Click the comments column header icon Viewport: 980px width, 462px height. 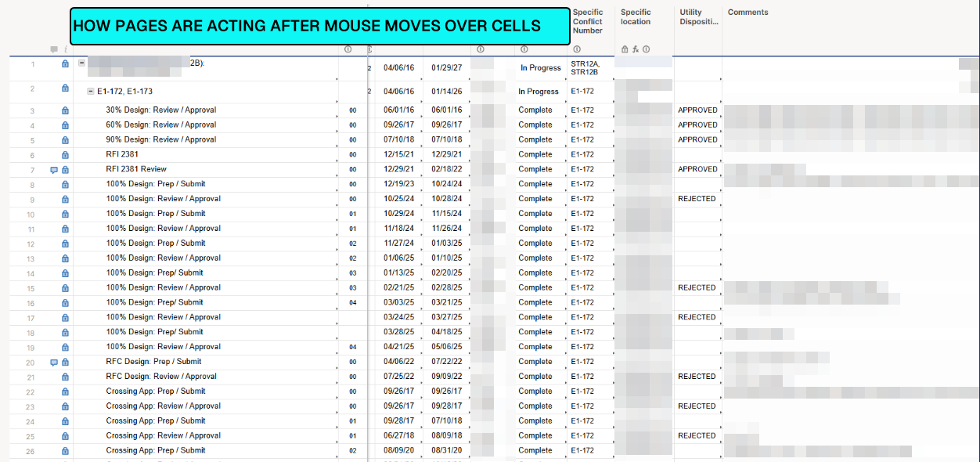click(54, 49)
